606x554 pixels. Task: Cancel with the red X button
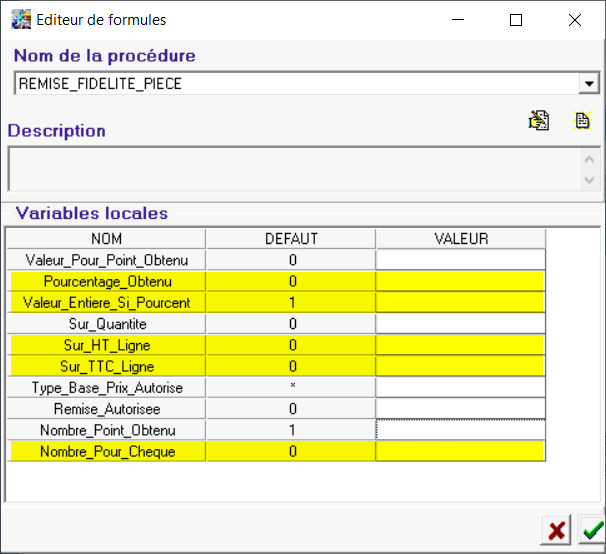[556, 530]
